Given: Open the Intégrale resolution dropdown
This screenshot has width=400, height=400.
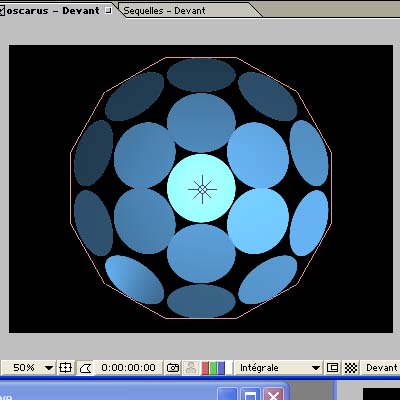Looking at the screenshot, I should [x=278, y=368].
